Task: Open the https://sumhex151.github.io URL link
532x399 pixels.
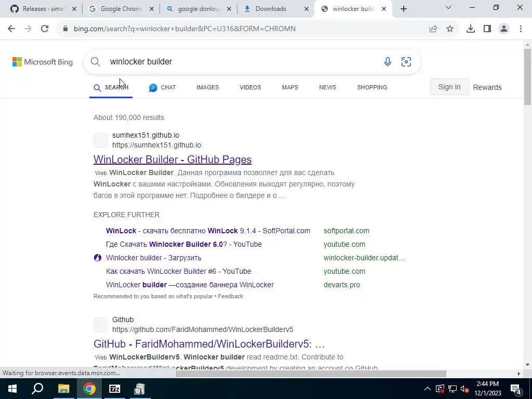Action: [x=157, y=145]
